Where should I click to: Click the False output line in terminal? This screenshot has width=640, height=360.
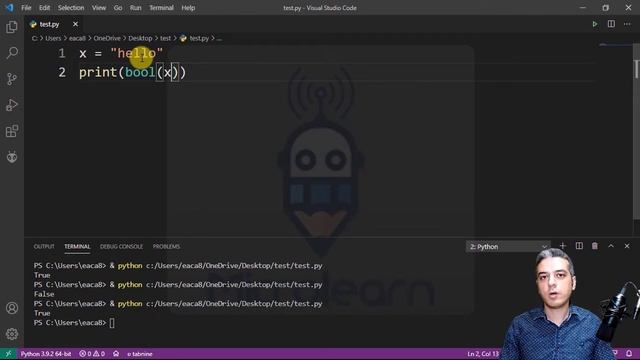pyautogui.click(x=44, y=294)
